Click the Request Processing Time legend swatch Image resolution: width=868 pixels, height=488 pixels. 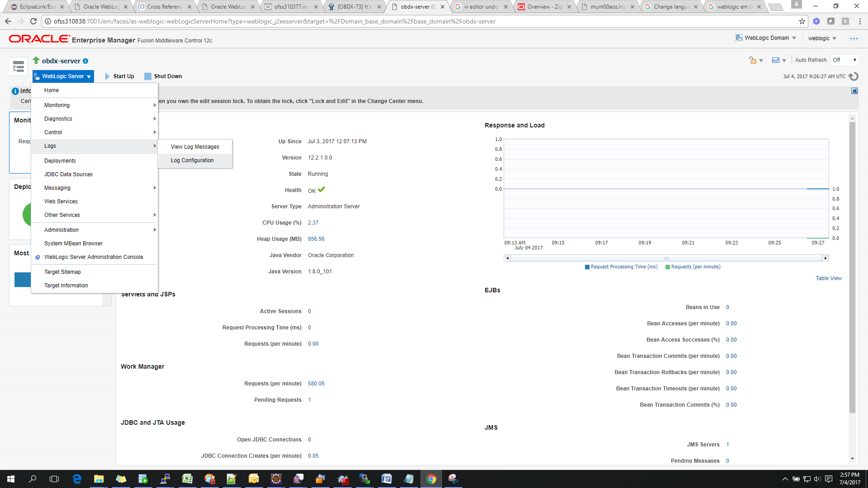(587, 267)
